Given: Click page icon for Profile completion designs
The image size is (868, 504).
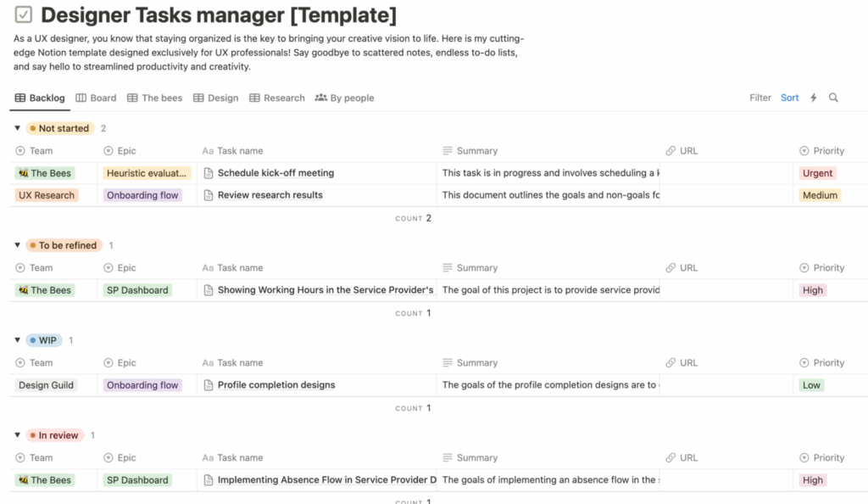Looking at the screenshot, I should pos(209,385).
